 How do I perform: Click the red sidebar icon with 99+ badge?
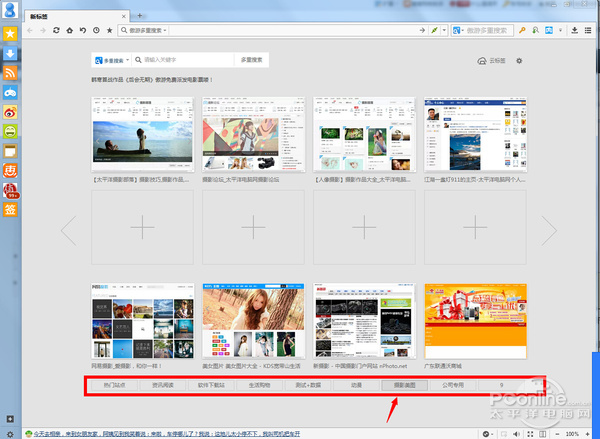[10, 190]
